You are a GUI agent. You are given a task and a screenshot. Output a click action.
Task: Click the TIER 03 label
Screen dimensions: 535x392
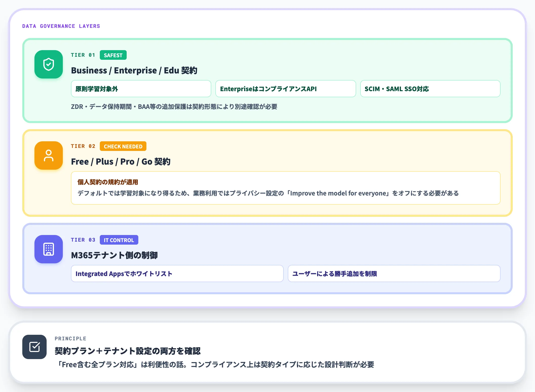(x=83, y=240)
